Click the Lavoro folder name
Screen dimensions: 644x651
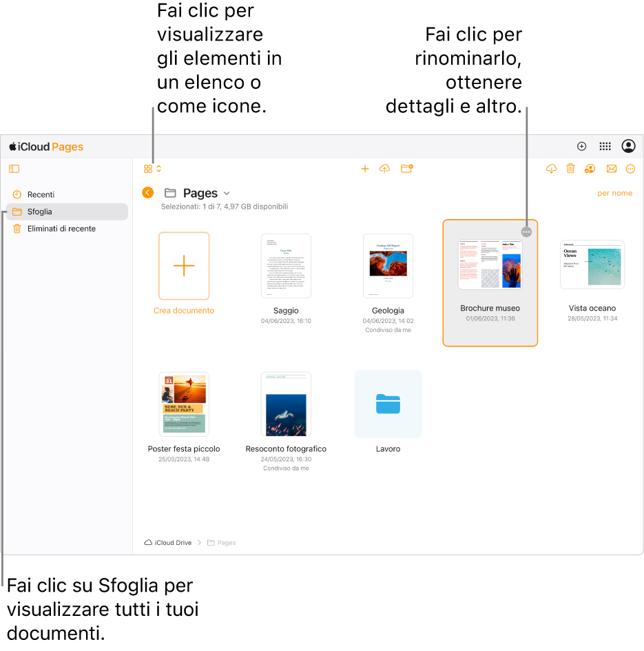pyautogui.click(x=388, y=448)
